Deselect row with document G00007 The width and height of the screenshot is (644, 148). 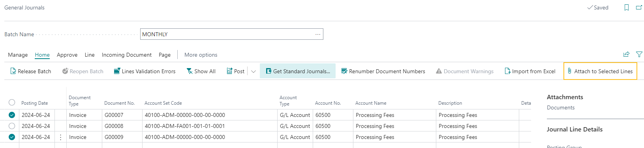coord(12,115)
